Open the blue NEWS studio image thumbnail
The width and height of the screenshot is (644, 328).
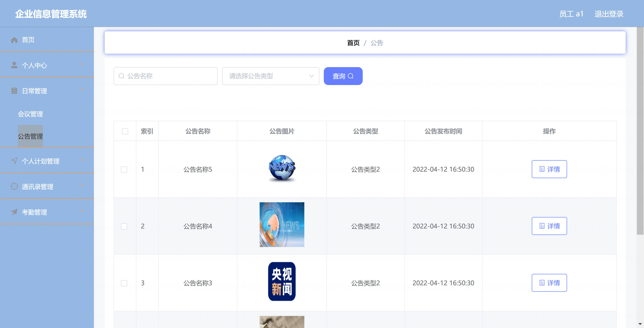[x=282, y=224]
